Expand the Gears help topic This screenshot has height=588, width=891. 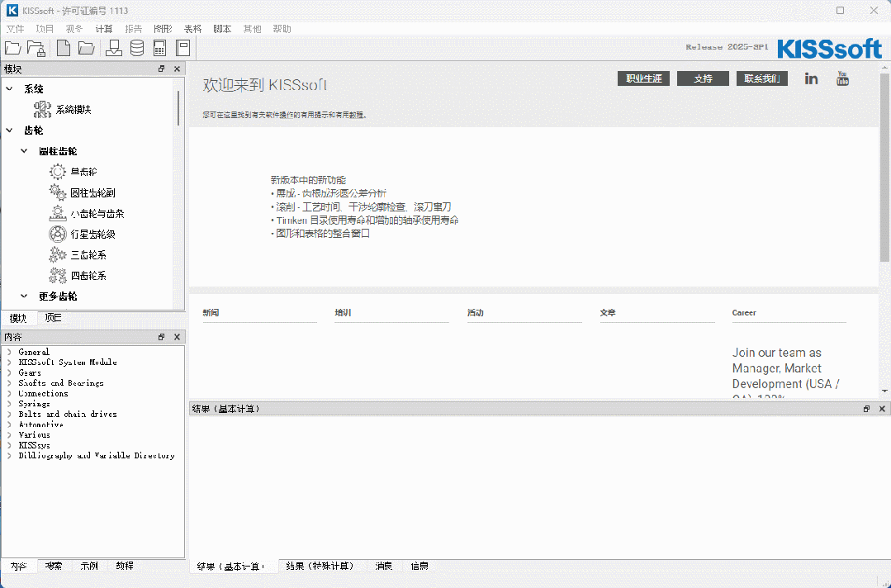click(9, 372)
